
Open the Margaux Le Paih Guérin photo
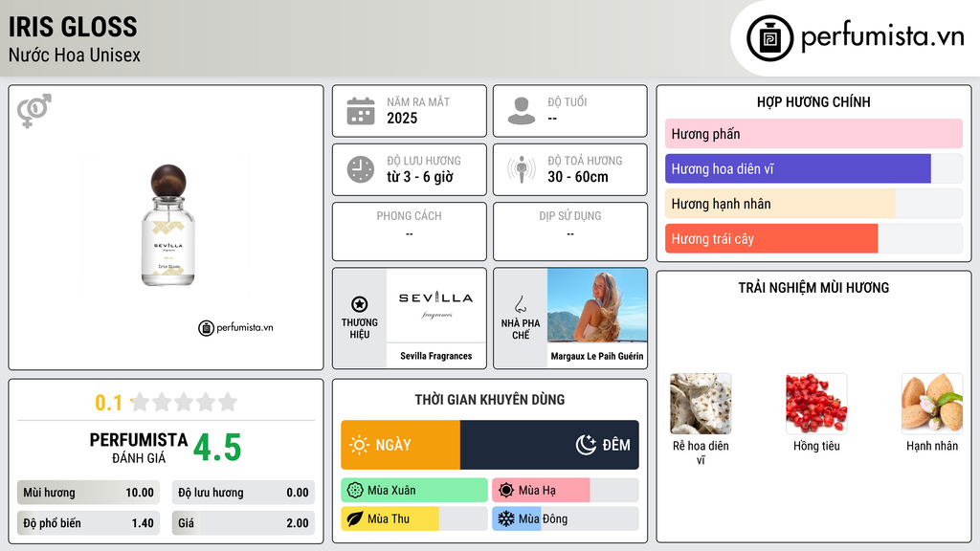click(597, 305)
